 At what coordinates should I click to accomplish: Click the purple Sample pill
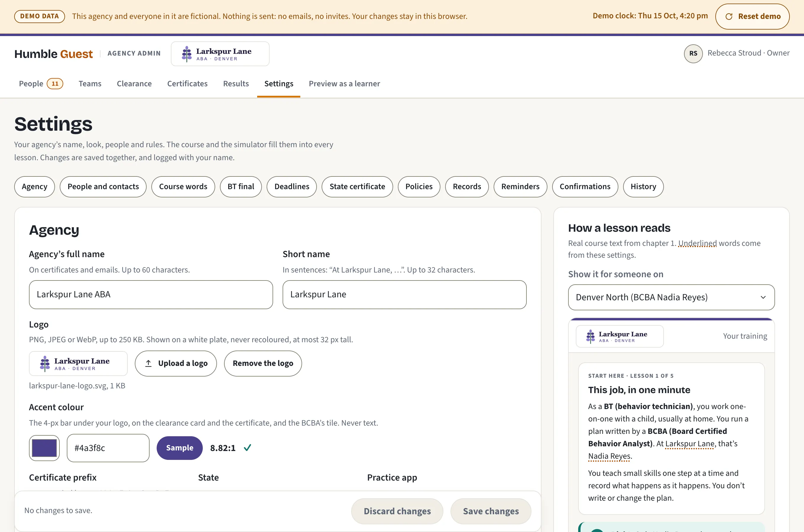click(179, 448)
